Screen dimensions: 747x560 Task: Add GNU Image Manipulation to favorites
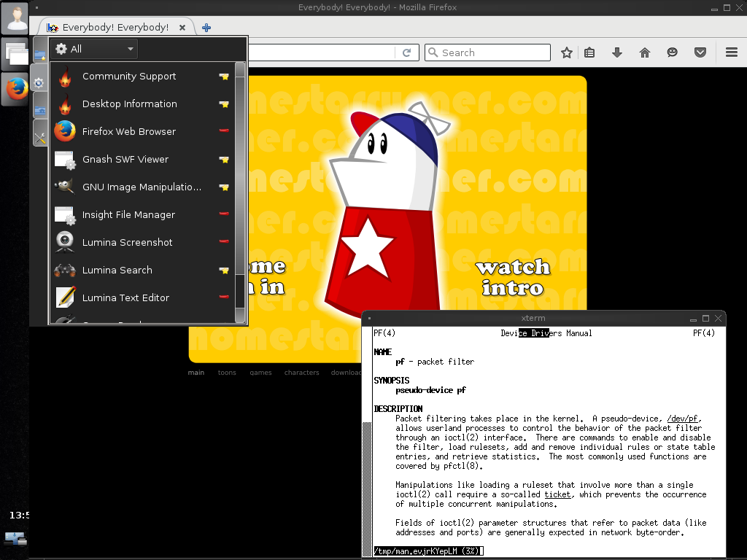click(x=224, y=187)
